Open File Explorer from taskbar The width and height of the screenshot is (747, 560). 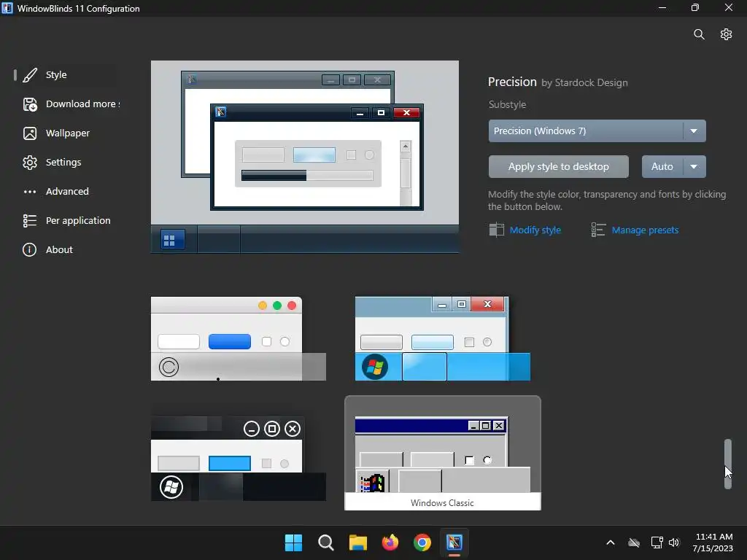pos(357,542)
